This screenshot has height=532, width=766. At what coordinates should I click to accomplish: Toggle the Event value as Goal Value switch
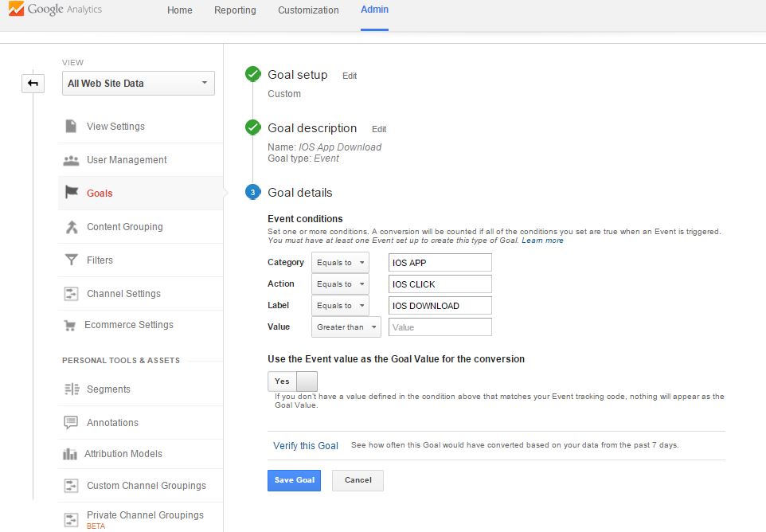coord(292,381)
